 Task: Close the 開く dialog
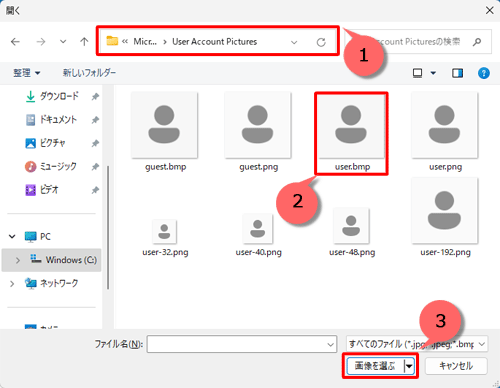click(x=489, y=10)
